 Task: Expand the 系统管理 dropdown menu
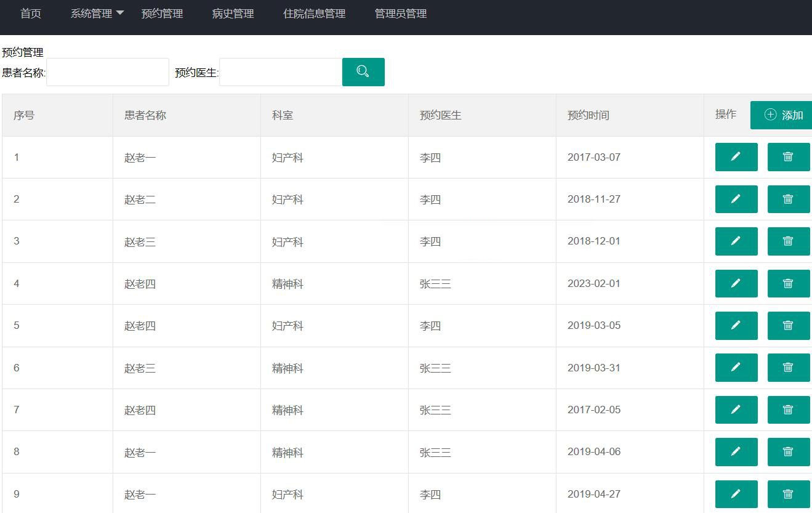tap(97, 14)
